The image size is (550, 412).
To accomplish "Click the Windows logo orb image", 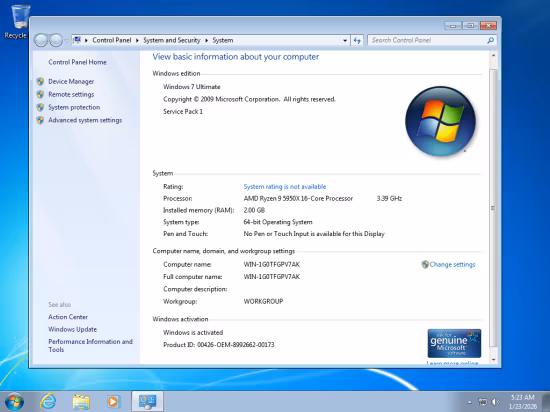I will point(440,121).
